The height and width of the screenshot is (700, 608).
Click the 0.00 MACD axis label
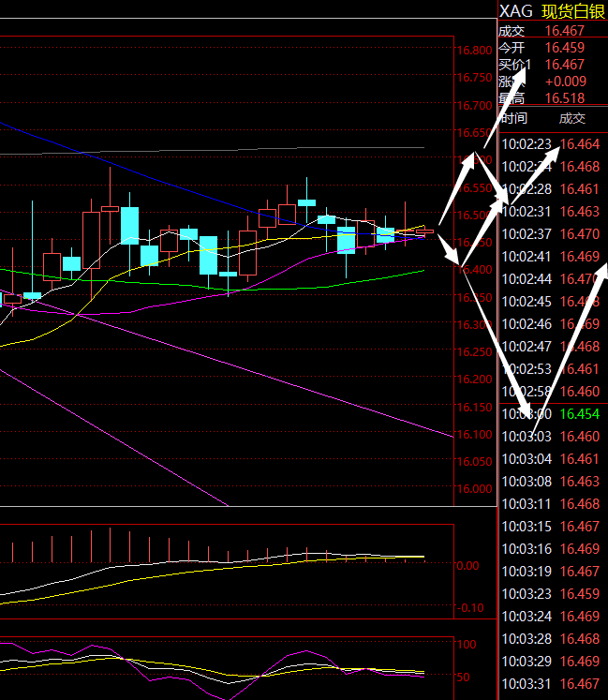point(467,566)
